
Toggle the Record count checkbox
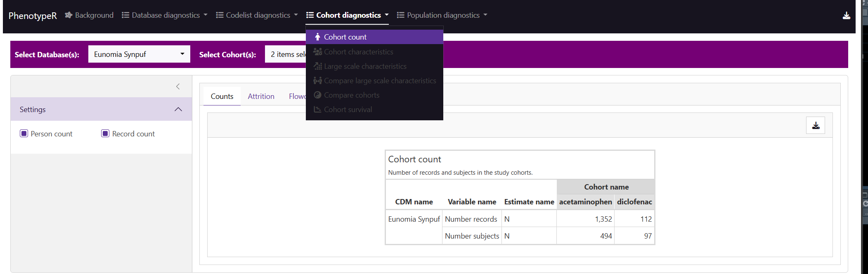105,133
